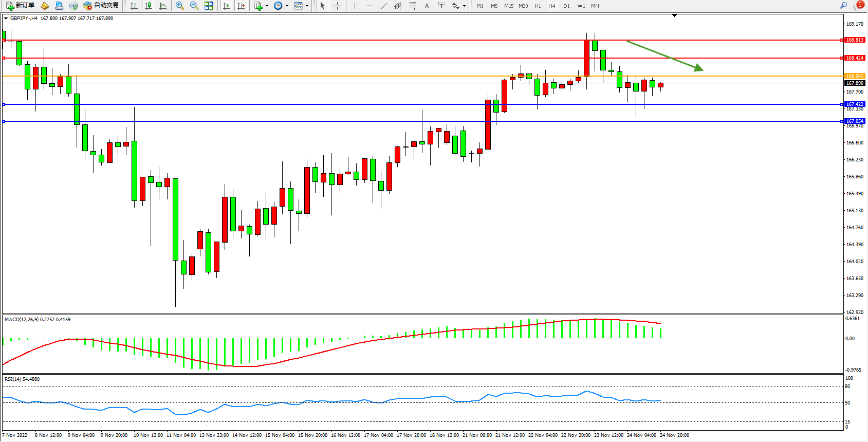Switch chart to line chart mode

[163, 6]
